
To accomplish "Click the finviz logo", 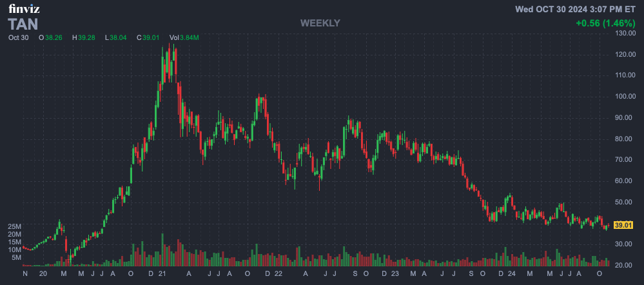I will pos(23,9).
